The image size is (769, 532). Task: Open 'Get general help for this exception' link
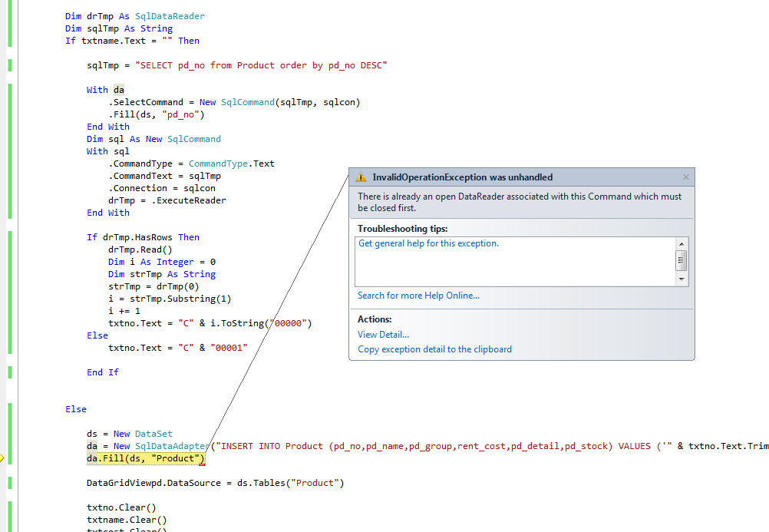click(x=428, y=243)
